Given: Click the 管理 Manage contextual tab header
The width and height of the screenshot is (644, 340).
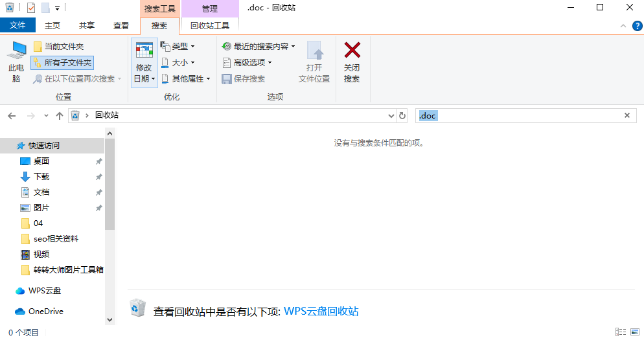Looking at the screenshot, I should pyautogui.click(x=210, y=8).
